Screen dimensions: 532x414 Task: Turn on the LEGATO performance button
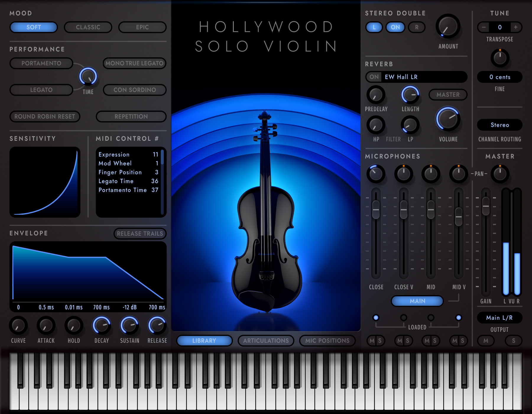click(x=41, y=90)
